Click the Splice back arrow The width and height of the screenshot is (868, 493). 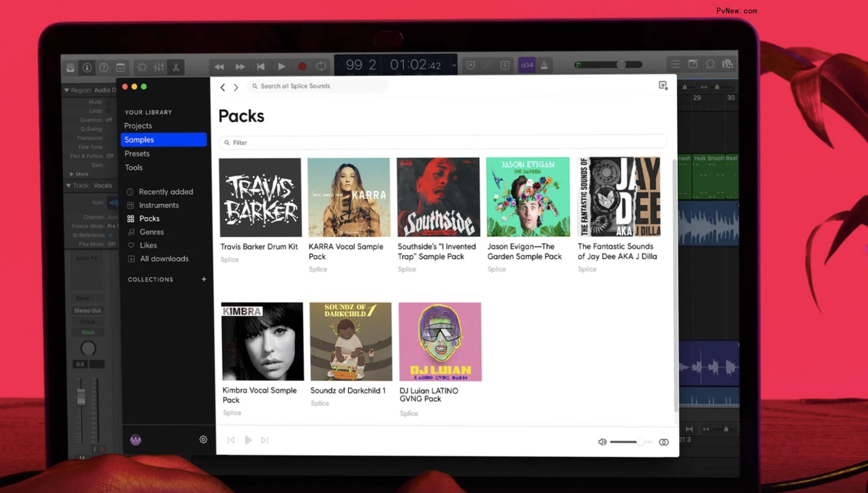click(x=222, y=88)
